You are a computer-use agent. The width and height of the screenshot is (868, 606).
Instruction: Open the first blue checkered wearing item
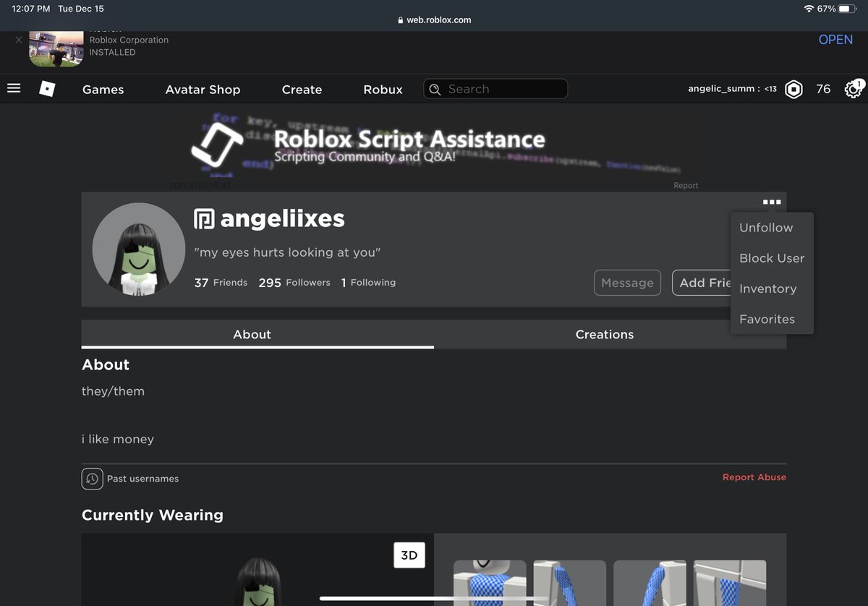490,583
